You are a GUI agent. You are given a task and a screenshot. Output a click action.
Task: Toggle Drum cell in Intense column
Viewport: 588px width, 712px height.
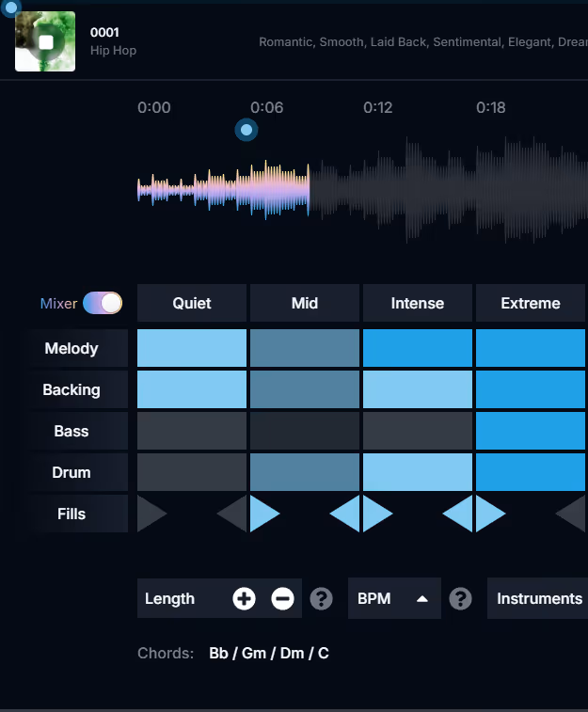[418, 472]
